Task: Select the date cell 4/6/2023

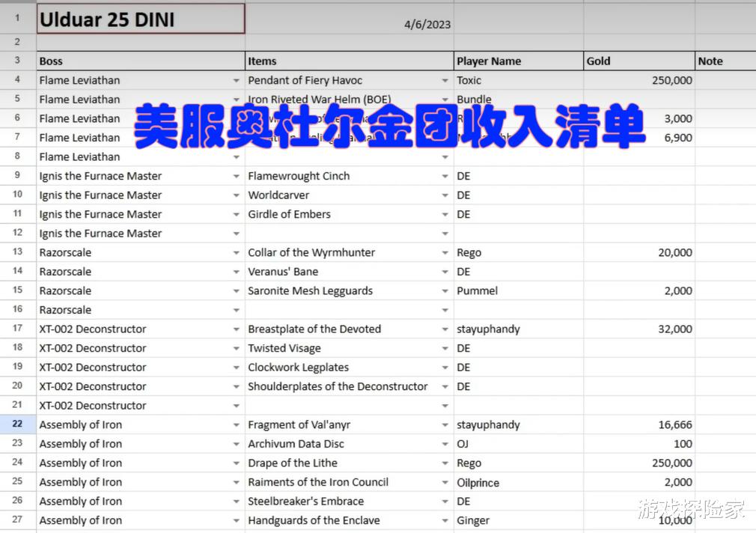Action: pyautogui.click(x=350, y=19)
